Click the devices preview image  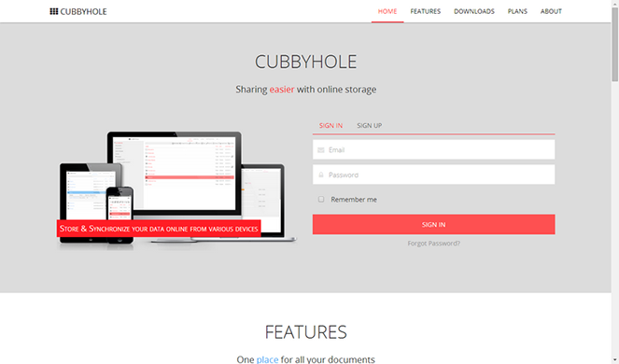[x=177, y=190]
